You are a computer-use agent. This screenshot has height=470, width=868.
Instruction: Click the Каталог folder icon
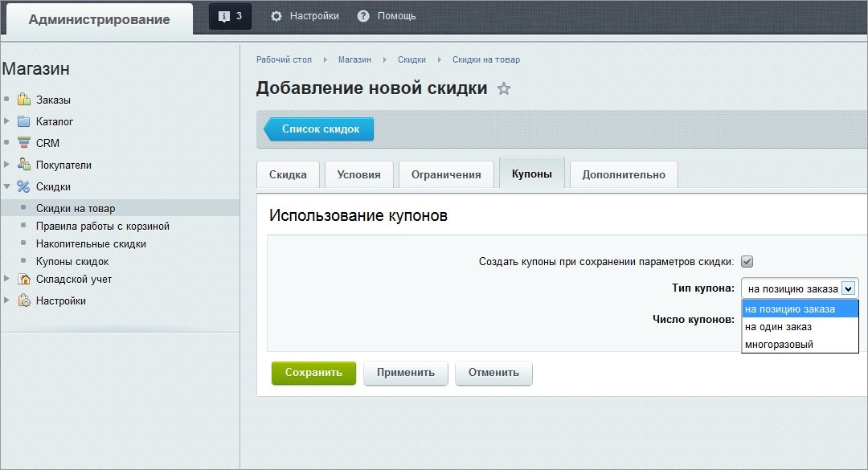tap(24, 121)
